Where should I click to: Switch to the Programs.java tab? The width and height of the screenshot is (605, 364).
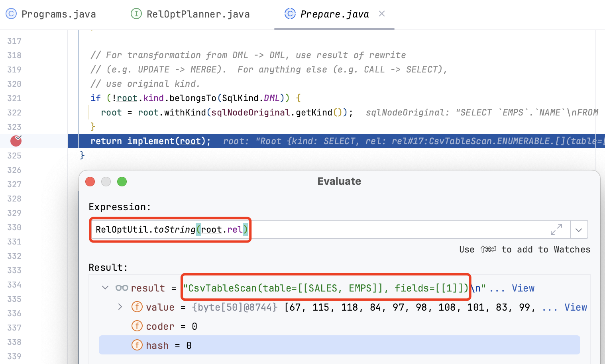pyautogui.click(x=58, y=14)
